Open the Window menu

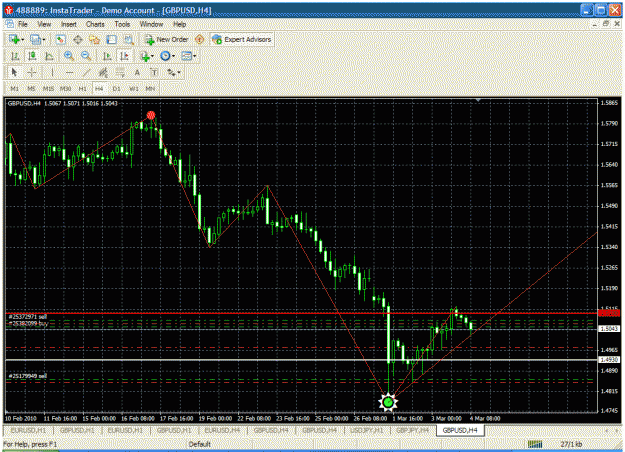(x=151, y=24)
